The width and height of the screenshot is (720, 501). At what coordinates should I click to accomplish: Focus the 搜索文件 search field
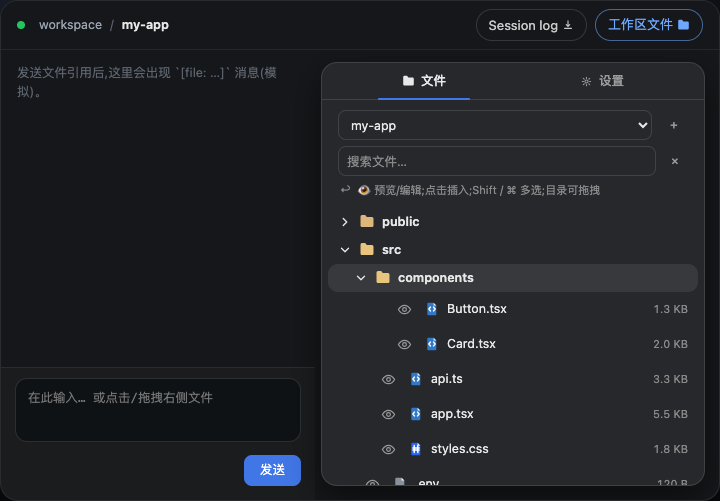(x=496, y=161)
